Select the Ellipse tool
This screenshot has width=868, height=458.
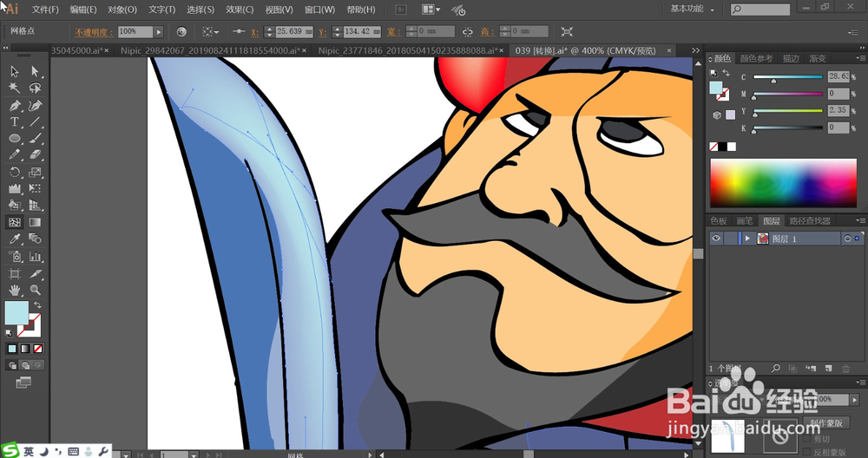coord(15,138)
